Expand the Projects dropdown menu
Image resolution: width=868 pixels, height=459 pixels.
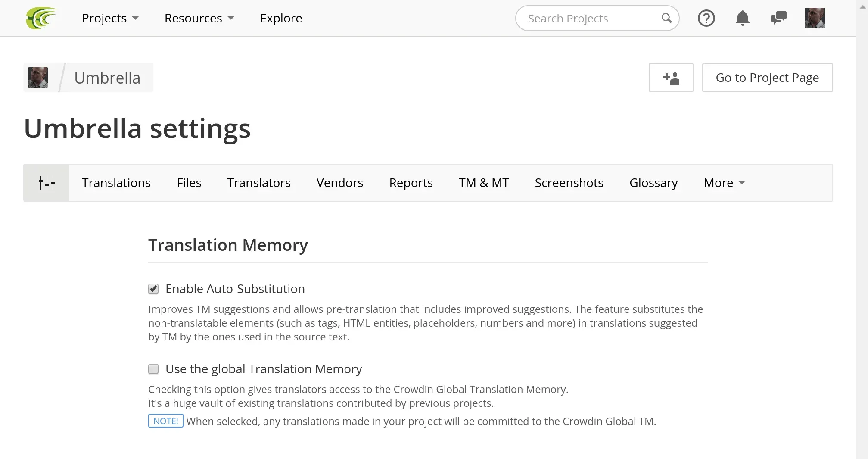(110, 18)
